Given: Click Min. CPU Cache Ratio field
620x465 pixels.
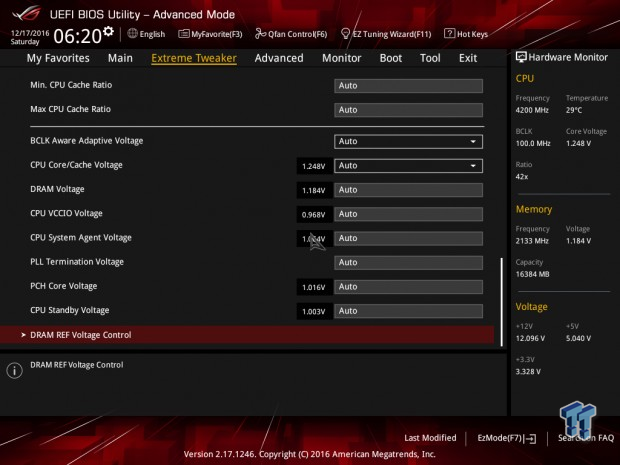Looking at the screenshot, I should point(408,86).
